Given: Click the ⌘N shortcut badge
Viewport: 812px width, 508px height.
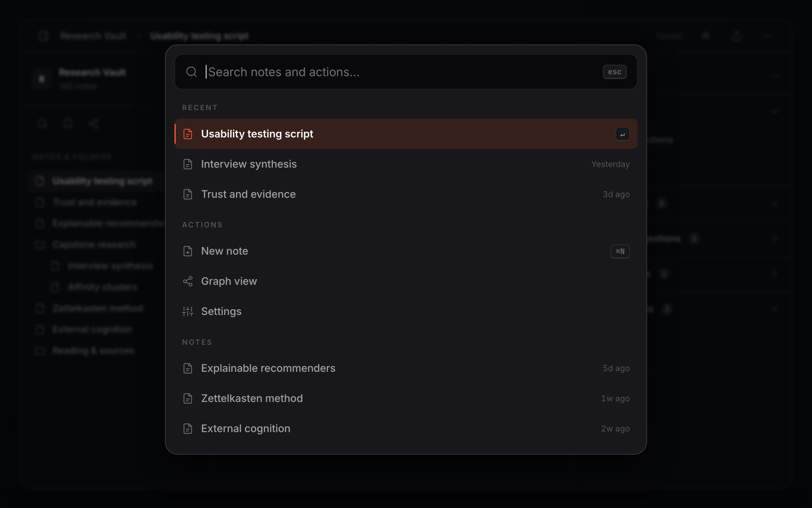Looking at the screenshot, I should point(620,251).
